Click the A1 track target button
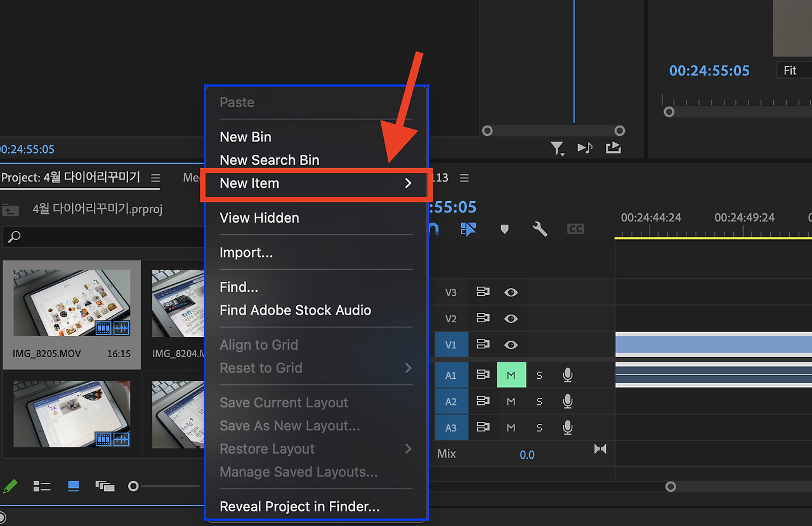This screenshot has width=812, height=526. pos(451,375)
